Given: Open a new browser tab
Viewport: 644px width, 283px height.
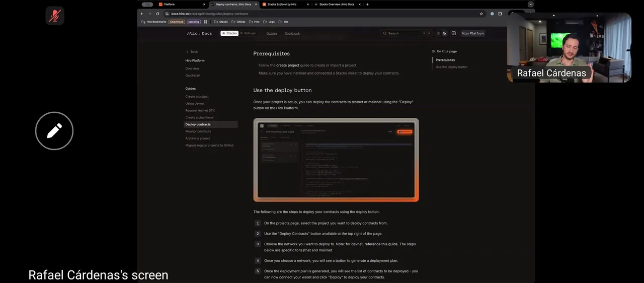Looking at the screenshot, I should point(367,4).
